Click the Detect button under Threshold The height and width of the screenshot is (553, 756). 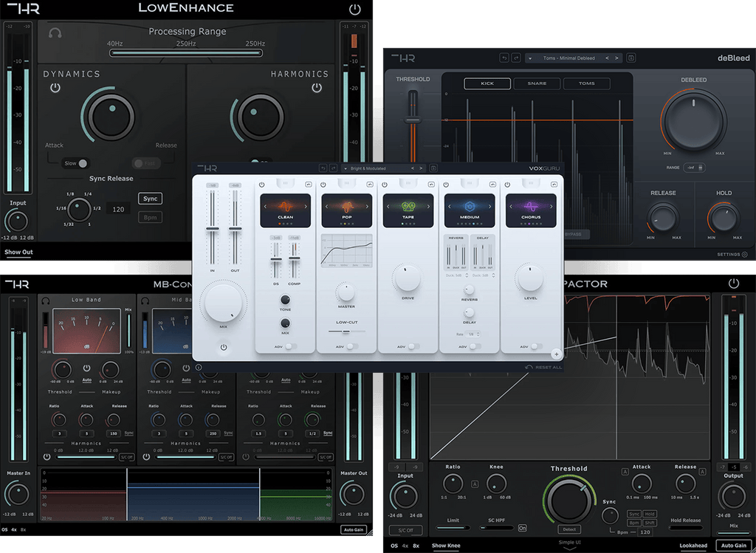pos(568,529)
